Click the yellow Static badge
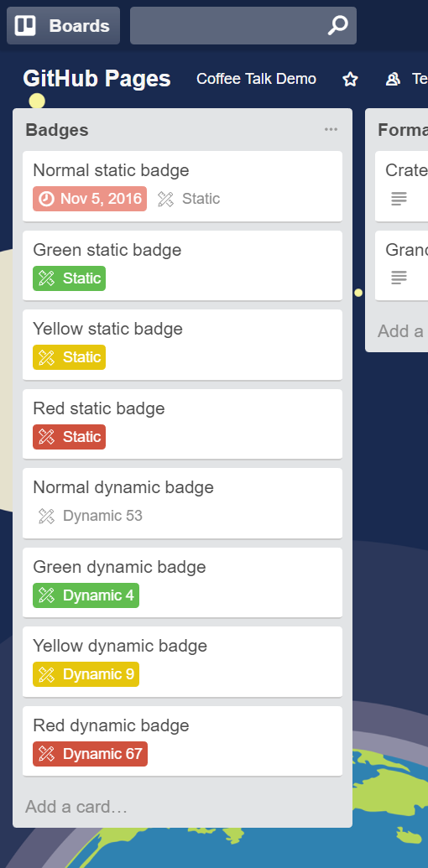Viewport: 428px width, 868px height. 69,357
